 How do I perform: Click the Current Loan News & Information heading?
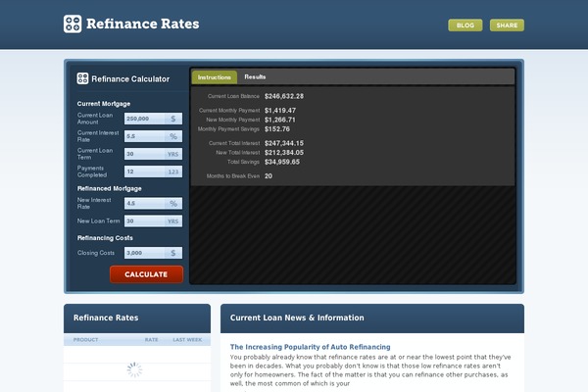click(297, 318)
